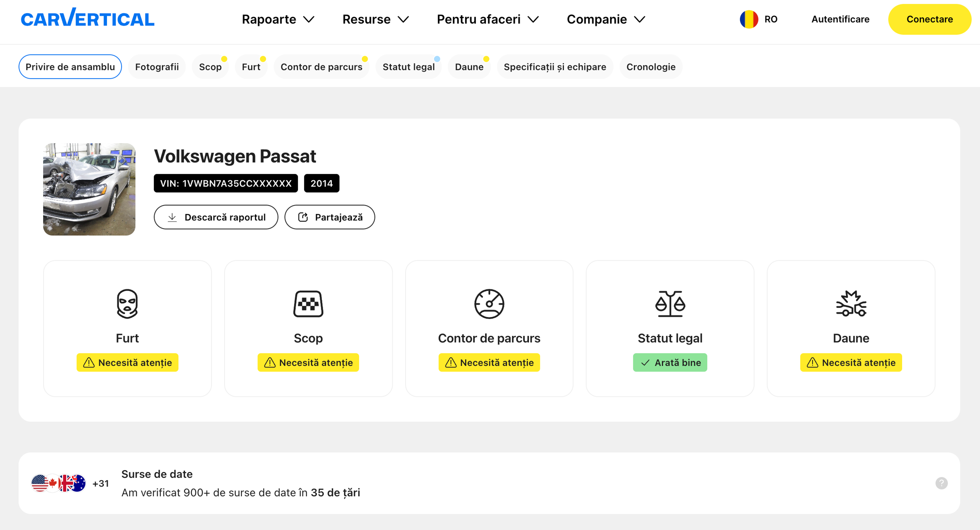Click the odometer gauge icon

489,303
